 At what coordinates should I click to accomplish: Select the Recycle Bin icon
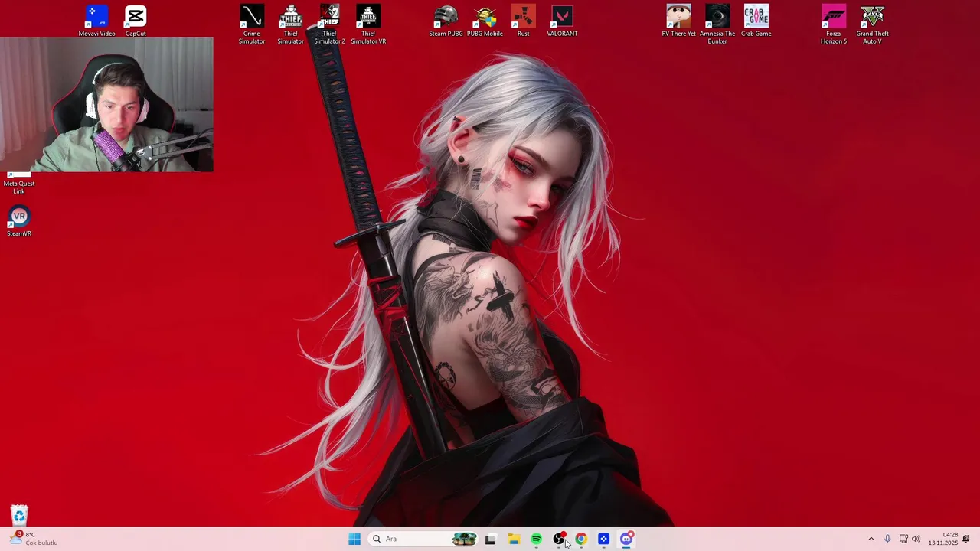19,515
